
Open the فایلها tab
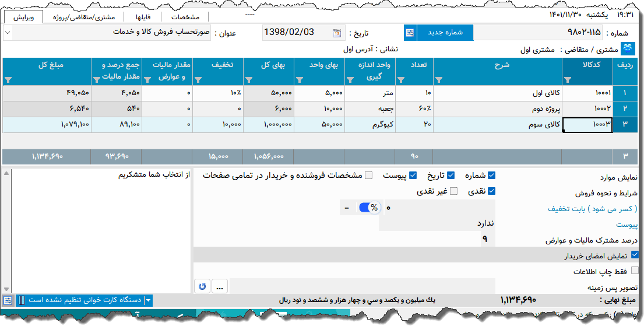143,17
